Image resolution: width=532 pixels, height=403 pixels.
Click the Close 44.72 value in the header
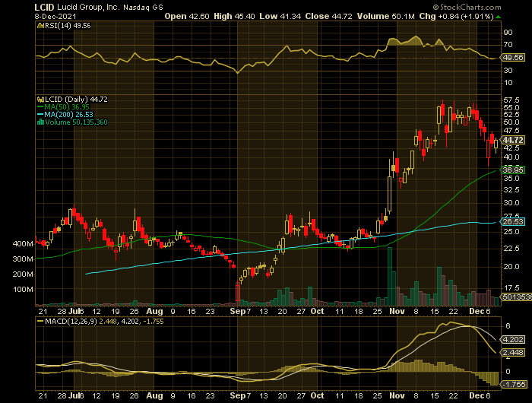(x=328, y=16)
